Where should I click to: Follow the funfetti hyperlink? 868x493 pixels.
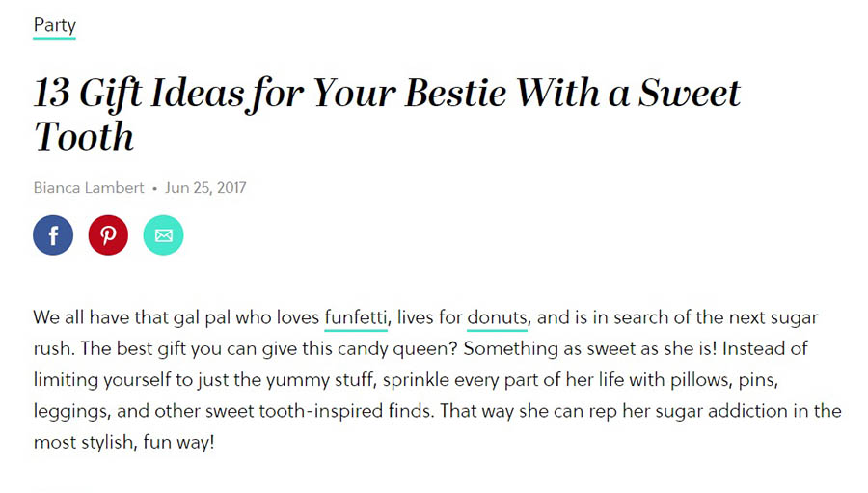(355, 317)
